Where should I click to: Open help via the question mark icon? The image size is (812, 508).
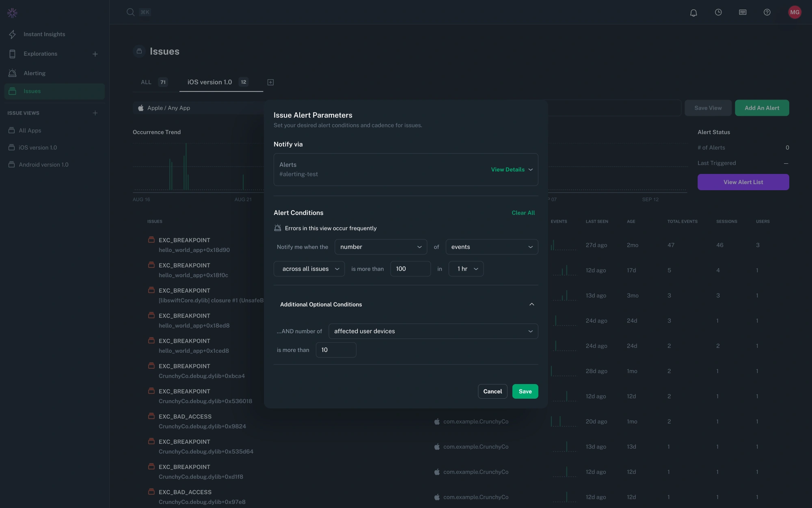click(767, 12)
